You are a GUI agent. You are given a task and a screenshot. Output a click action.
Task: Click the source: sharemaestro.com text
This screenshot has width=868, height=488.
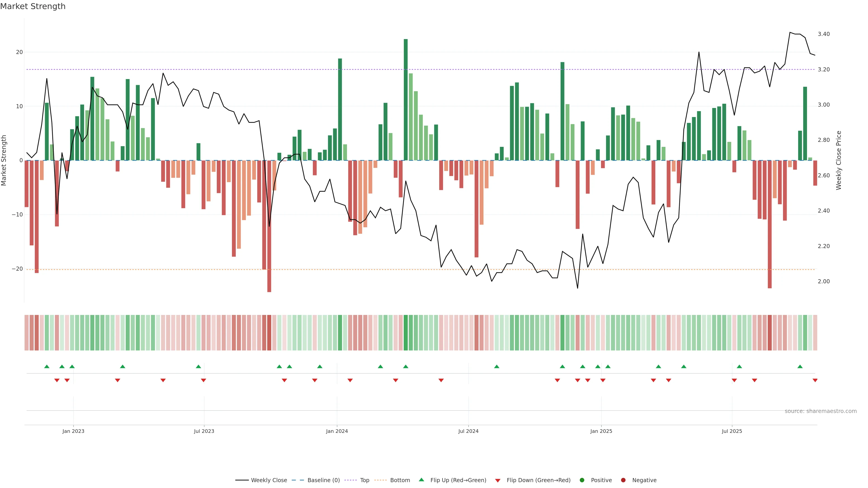(x=821, y=411)
